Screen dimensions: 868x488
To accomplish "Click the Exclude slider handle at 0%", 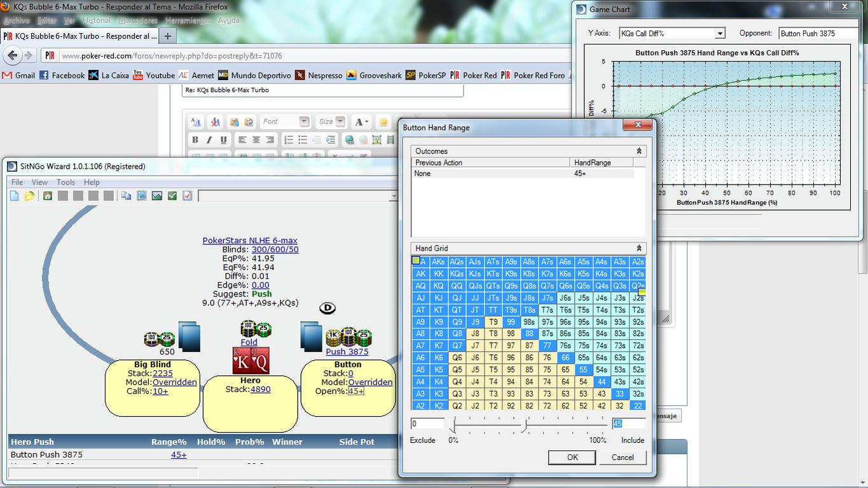I will pyautogui.click(x=453, y=425).
